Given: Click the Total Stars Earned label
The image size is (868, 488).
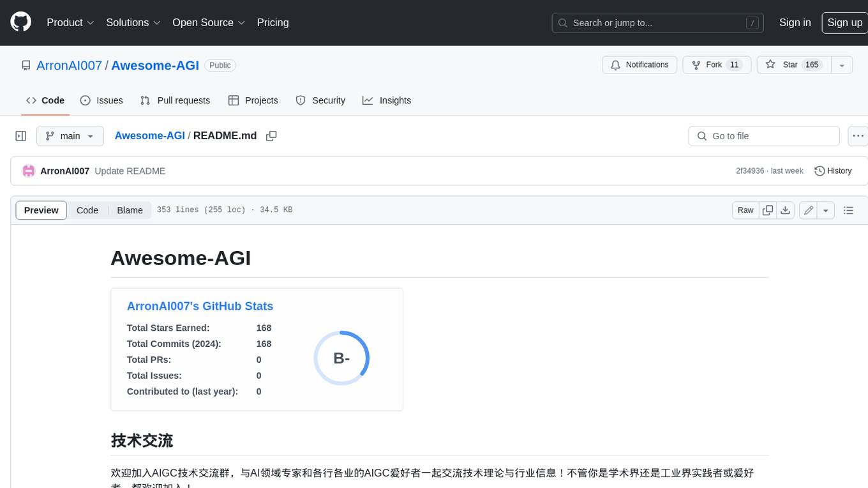Looking at the screenshot, I should pyautogui.click(x=168, y=328).
